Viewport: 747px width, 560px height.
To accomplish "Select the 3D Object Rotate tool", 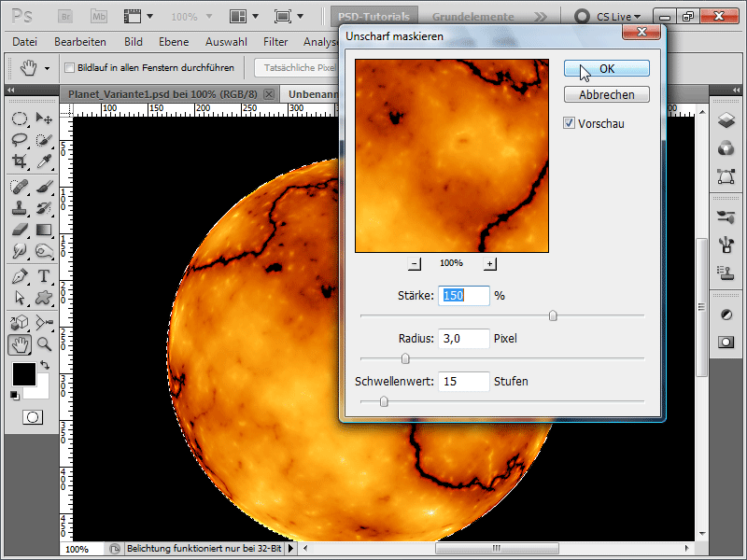I will point(19,322).
